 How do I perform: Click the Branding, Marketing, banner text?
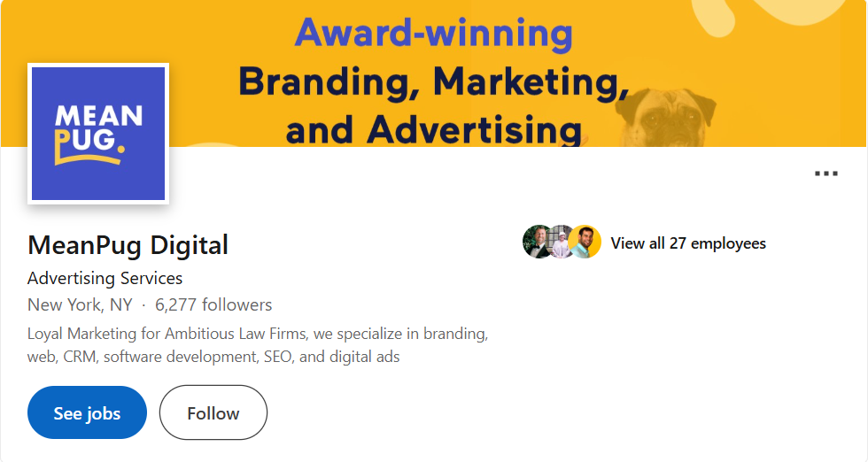click(x=433, y=81)
